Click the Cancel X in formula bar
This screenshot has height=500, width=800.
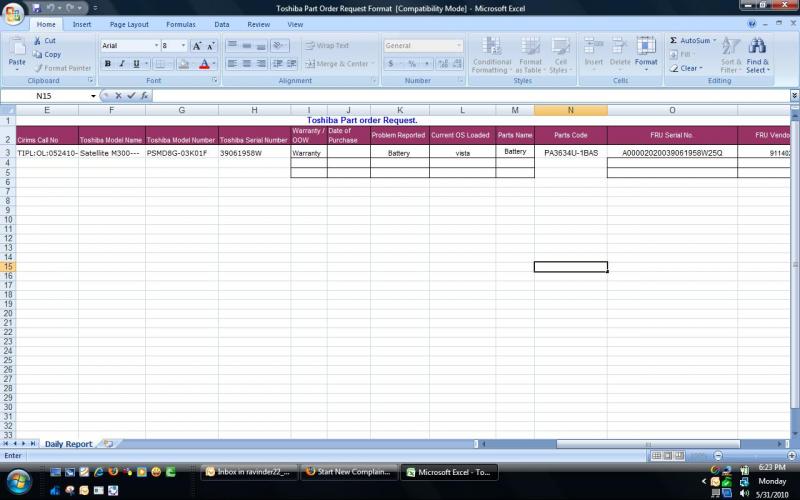coord(118,95)
